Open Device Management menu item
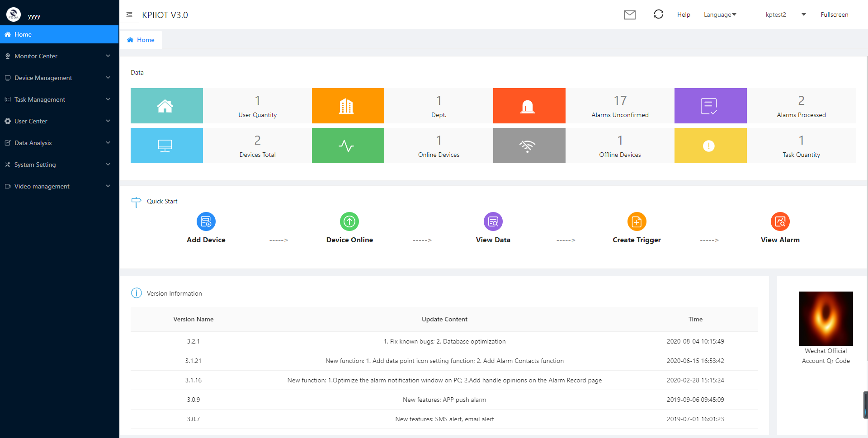This screenshot has width=868, height=438. pyautogui.click(x=59, y=78)
